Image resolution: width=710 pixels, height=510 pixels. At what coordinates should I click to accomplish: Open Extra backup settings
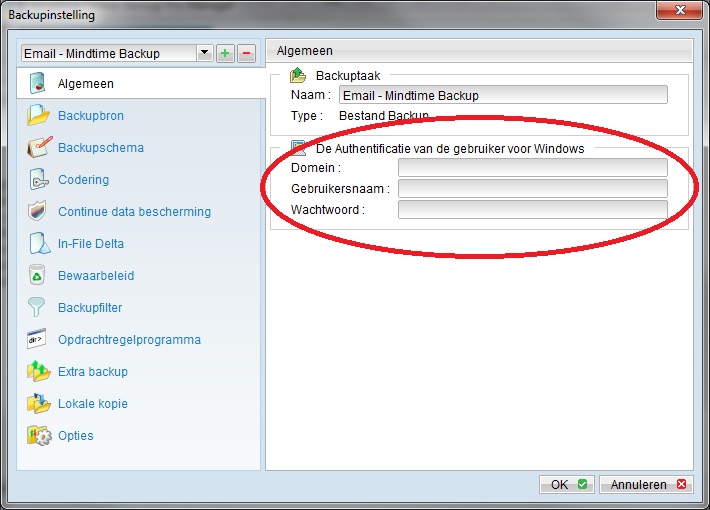93,371
